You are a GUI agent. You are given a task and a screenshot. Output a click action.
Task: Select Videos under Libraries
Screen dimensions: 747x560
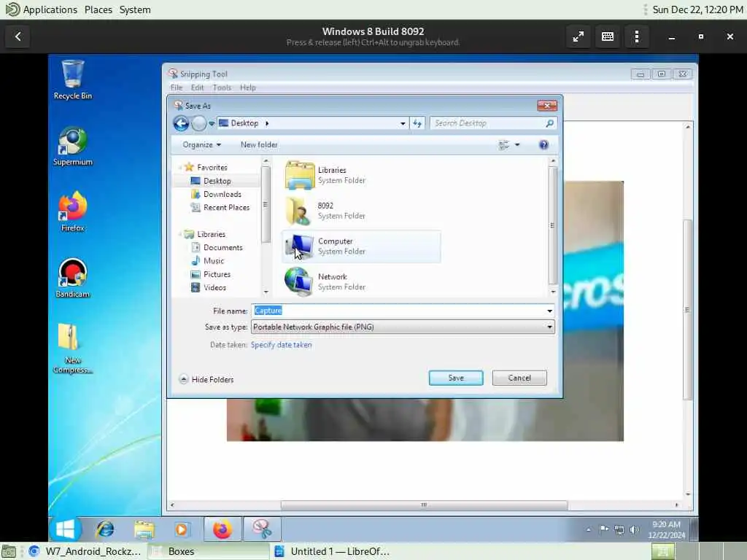point(214,287)
